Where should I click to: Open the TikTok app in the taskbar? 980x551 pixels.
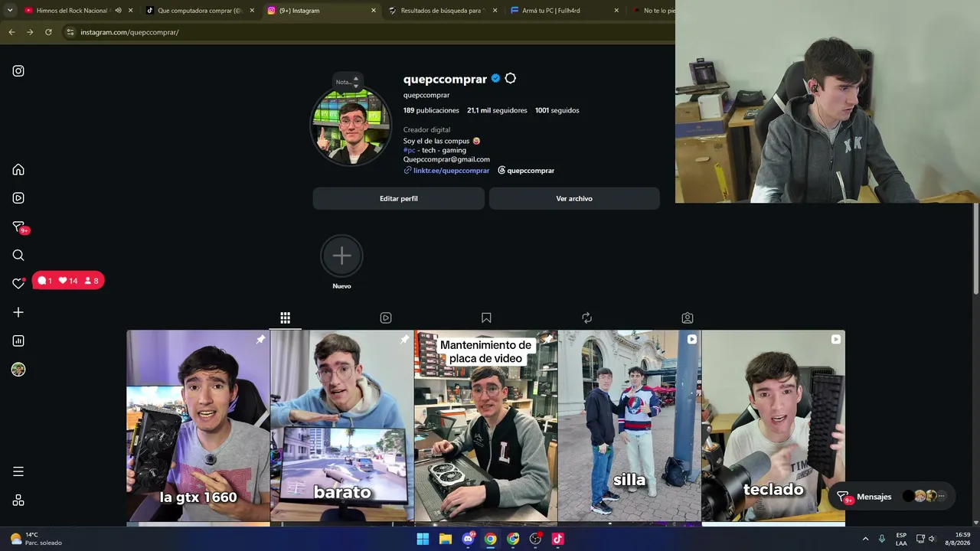click(x=557, y=539)
